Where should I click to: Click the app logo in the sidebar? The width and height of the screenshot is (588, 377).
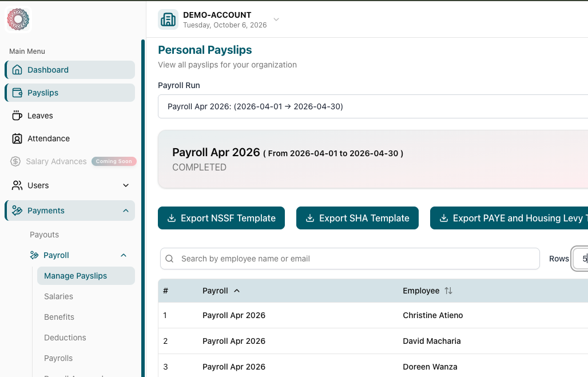point(18,19)
